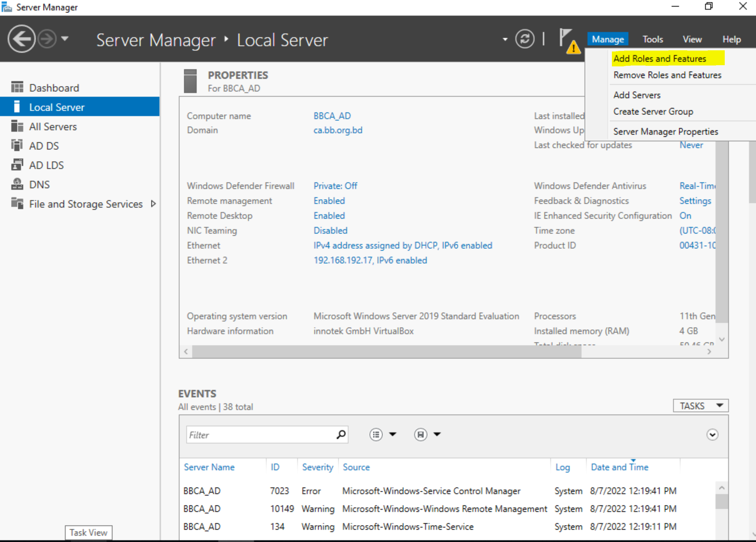Click IE Enhanced Security On link
The width and height of the screenshot is (756, 542).
point(685,215)
